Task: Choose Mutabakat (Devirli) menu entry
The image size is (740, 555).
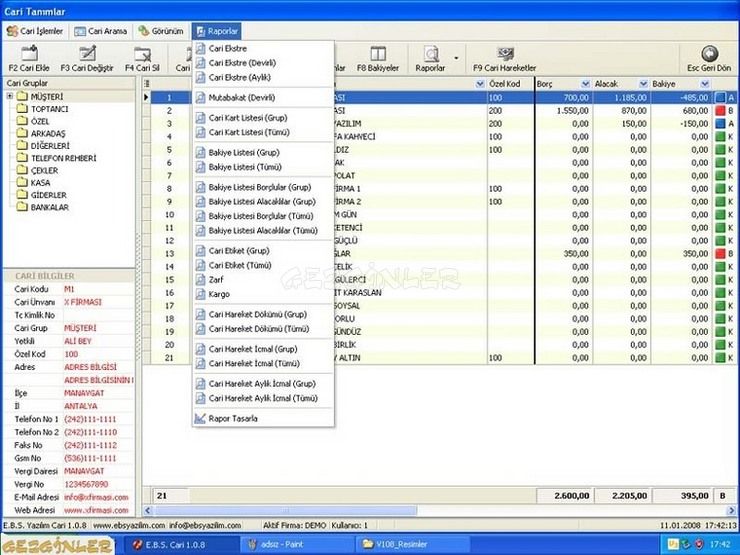Action: [241, 97]
